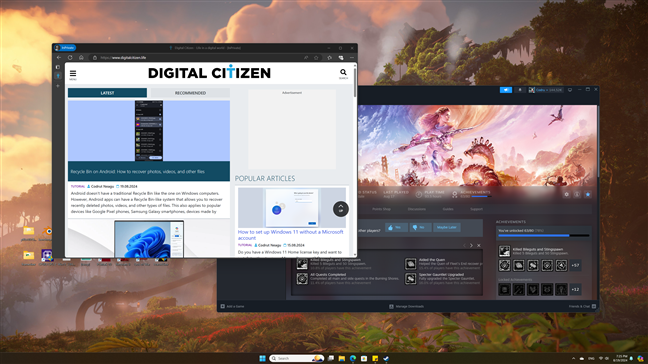Screen dimensions: 648x364
Task: Open the Digital Citizen hamburger menu
Action: coord(73,74)
